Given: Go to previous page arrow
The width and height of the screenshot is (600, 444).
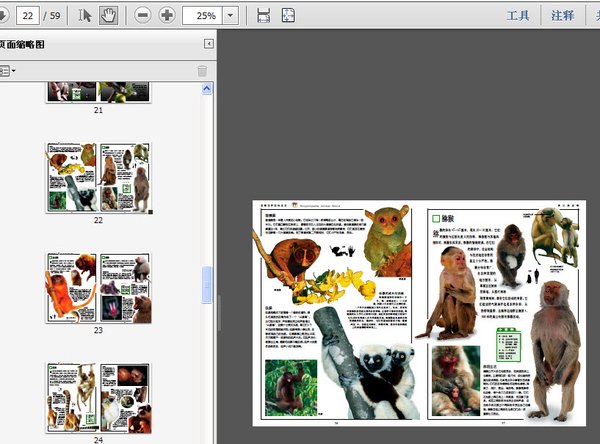Looking at the screenshot, I should tap(3, 15).
